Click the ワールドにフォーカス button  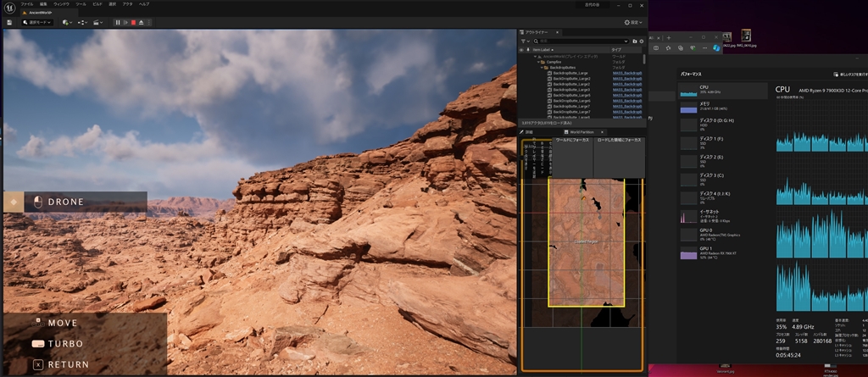click(x=573, y=140)
